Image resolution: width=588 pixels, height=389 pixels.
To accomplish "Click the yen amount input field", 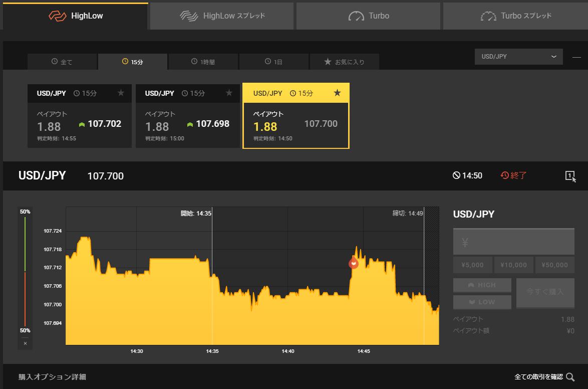I will tap(514, 242).
